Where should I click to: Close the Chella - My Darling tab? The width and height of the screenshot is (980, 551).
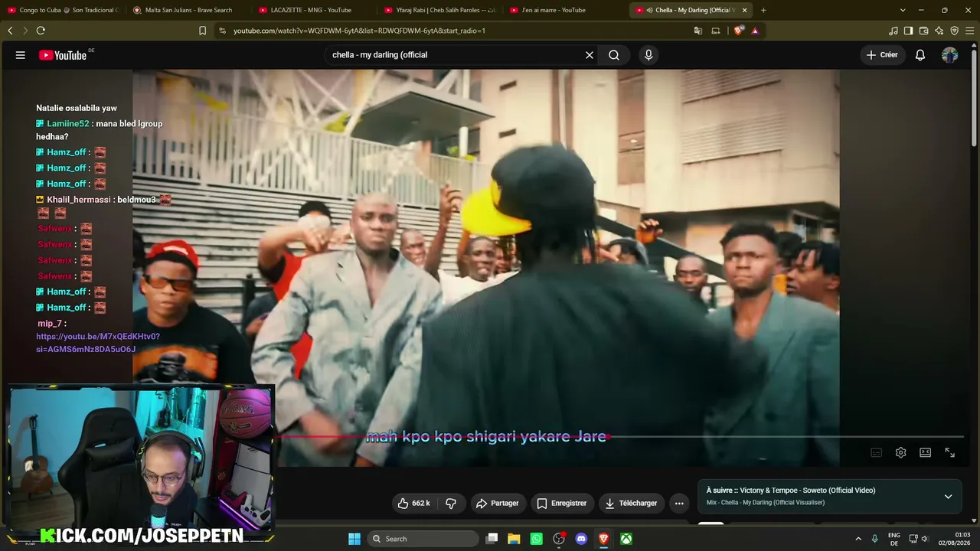[x=744, y=10]
